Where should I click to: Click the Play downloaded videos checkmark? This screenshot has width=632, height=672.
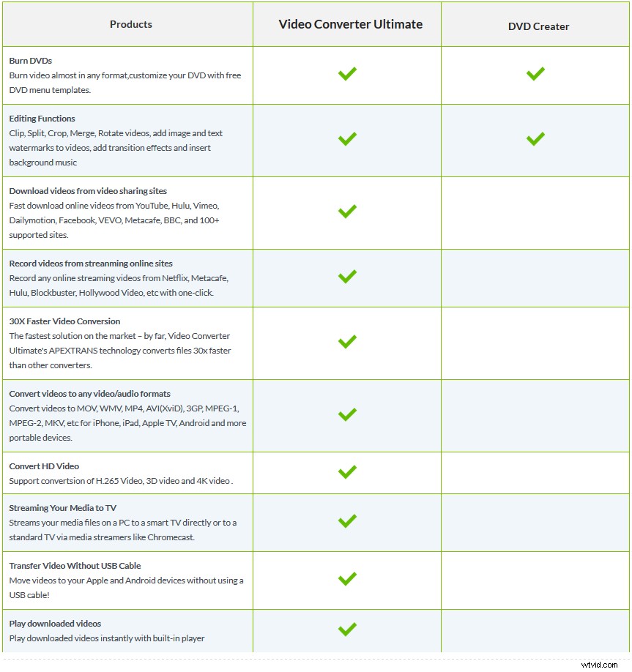coord(347,630)
